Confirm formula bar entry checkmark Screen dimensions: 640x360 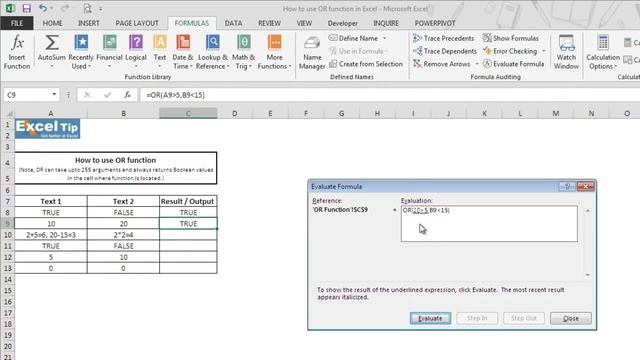point(107,95)
